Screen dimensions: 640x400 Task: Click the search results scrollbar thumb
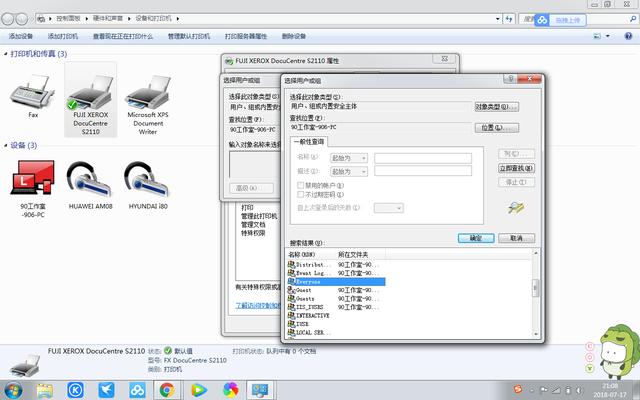(536, 288)
